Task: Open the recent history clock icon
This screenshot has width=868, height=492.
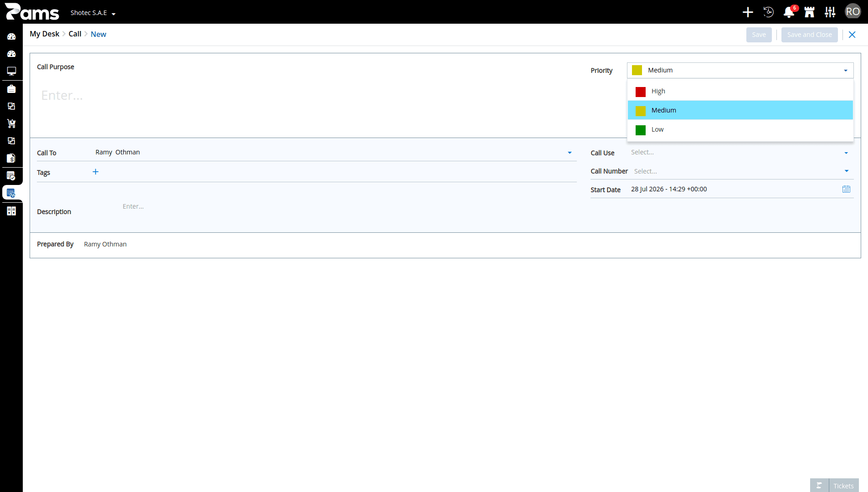Action: click(768, 12)
